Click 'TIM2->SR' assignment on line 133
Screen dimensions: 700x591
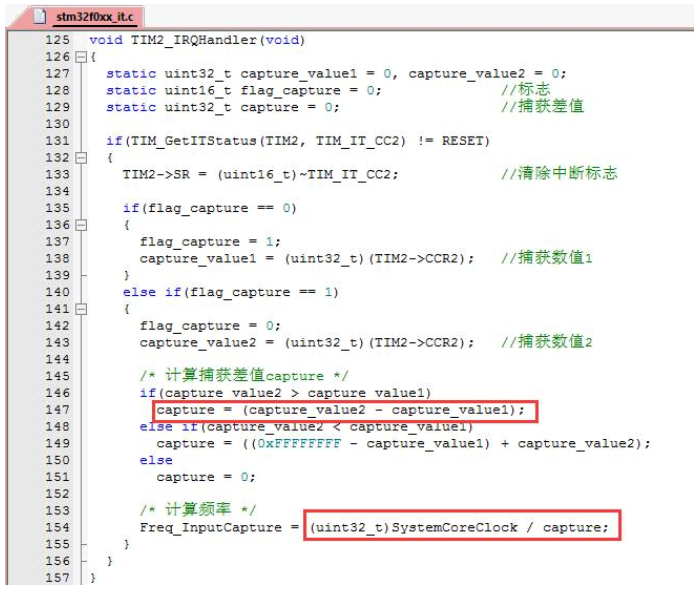(x=156, y=175)
